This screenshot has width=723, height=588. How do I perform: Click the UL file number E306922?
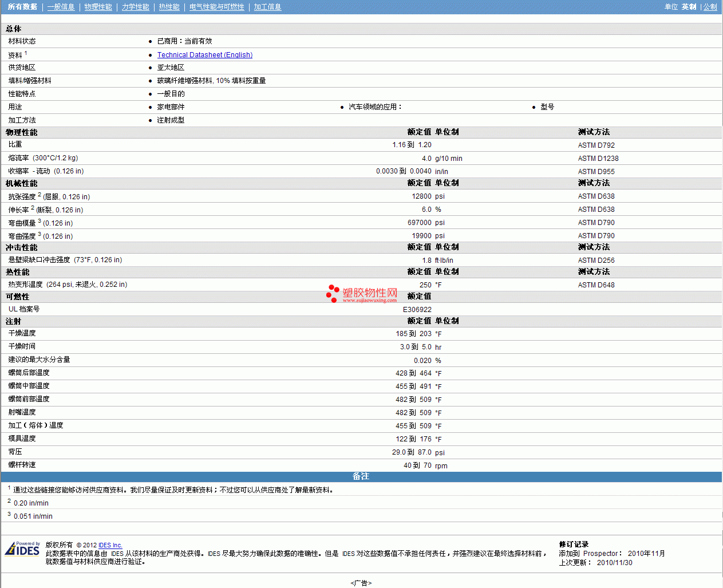point(417,310)
